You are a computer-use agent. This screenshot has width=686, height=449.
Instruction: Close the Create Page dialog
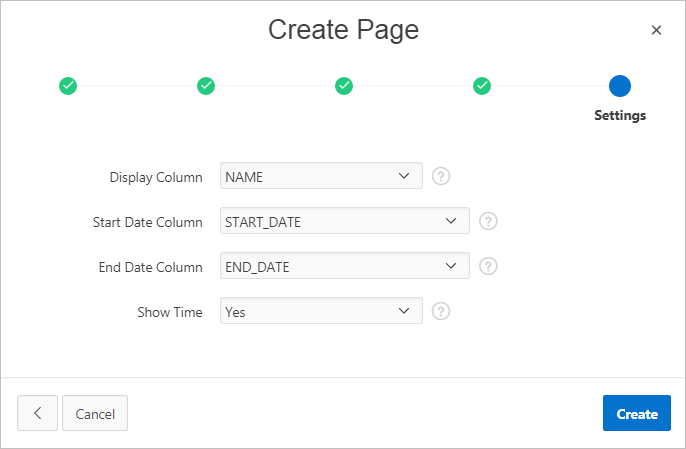click(656, 30)
